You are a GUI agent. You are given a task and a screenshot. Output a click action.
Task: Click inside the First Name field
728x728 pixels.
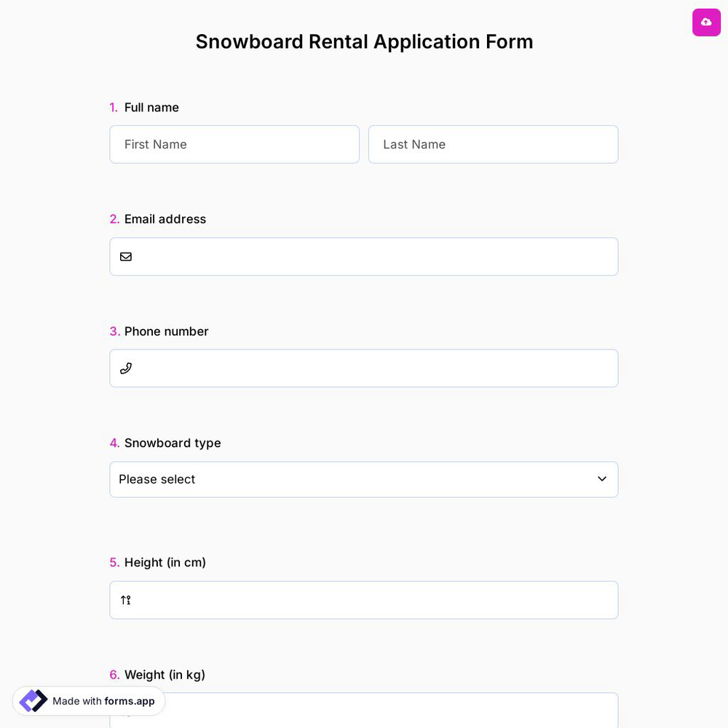pos(234,144)
